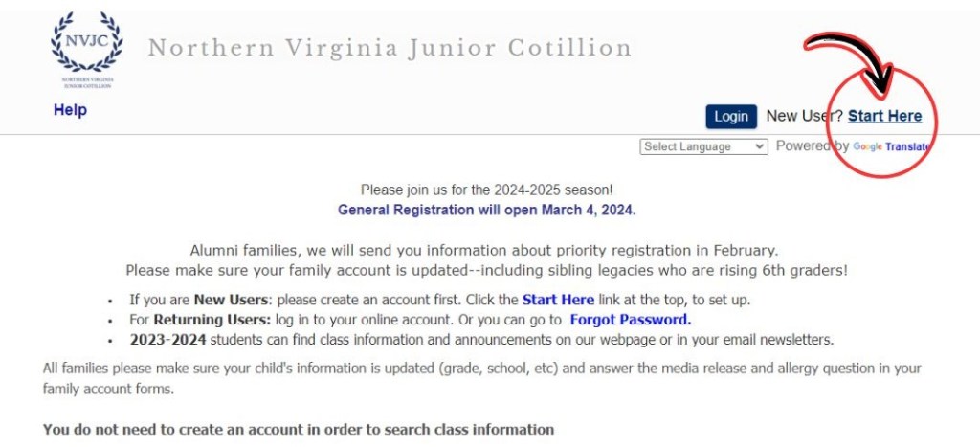Open the Help menu item

click(x=70, y=110)
